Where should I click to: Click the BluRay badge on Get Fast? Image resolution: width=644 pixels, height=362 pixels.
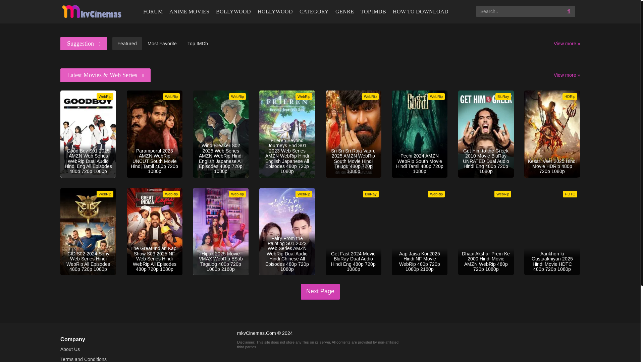(x=371, y=194)
